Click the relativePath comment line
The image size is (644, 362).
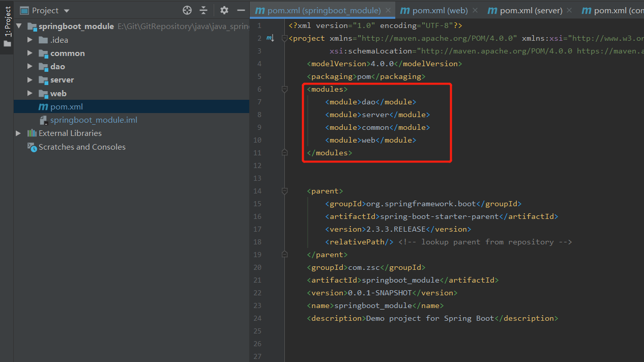449,242
